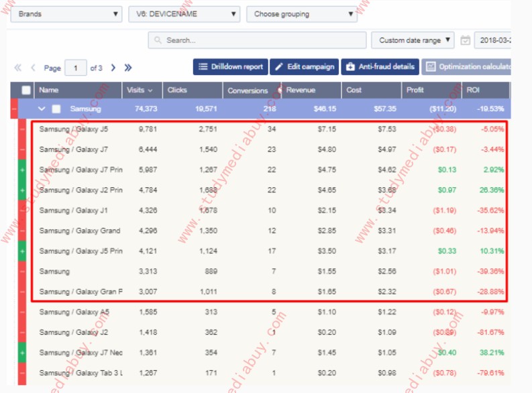The height and width of the screenshot is (393, 532).
Task: Click the $46.15 total revenue value
Action: [x=325, y=109]
